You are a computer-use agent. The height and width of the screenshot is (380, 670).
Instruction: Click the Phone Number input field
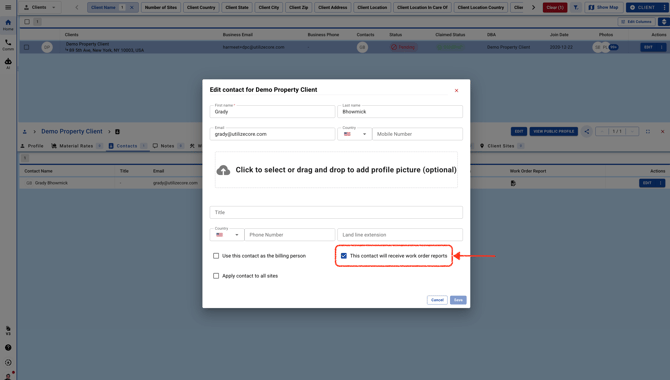(290, 235)
